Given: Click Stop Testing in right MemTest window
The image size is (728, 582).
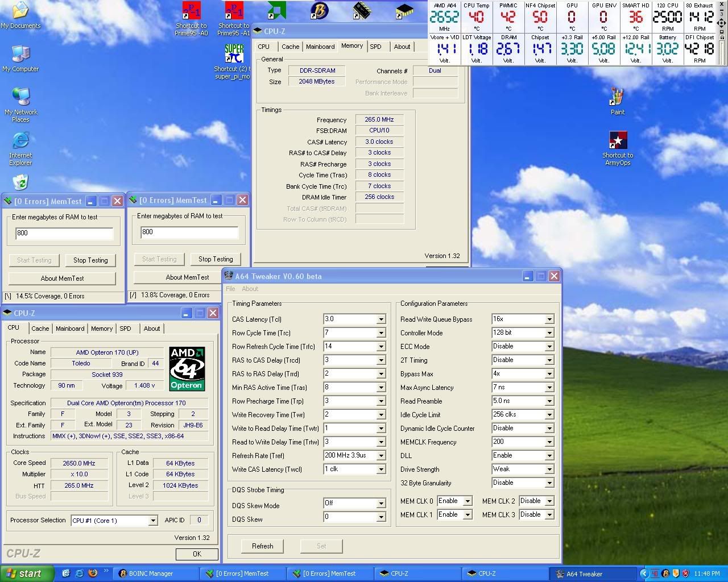Looking at the screenshot, I should [x=216, y=259].
